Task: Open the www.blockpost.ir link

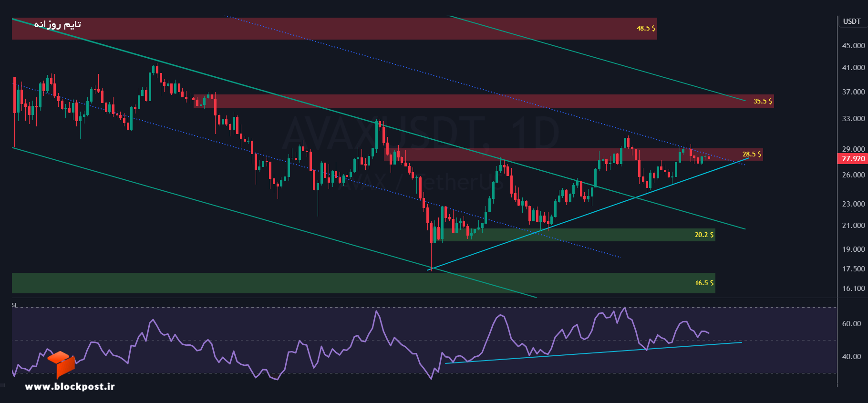Action: tap(70, 387)
